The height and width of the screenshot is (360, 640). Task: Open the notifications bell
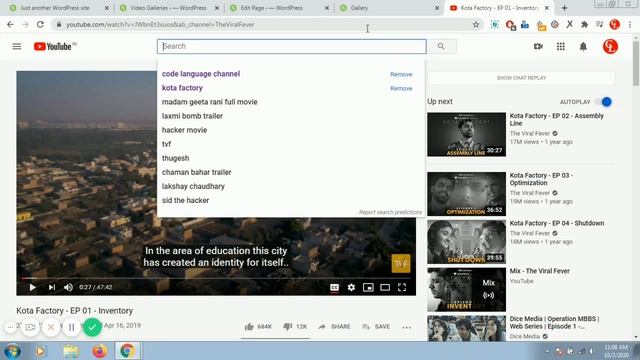point(583,47)
